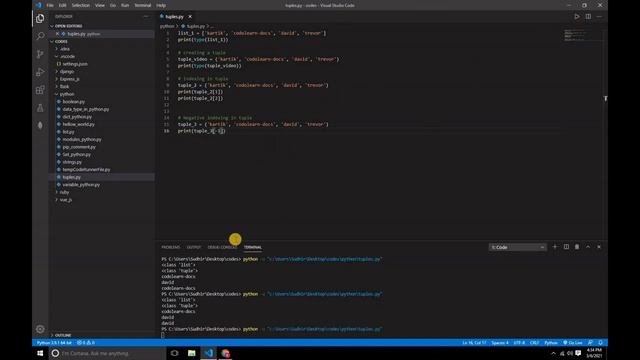Image resolution: width=640 pixels, height=360 pixels.
Task: Close tuples.py in Open Editors list
Action: [x=57, y=34]
